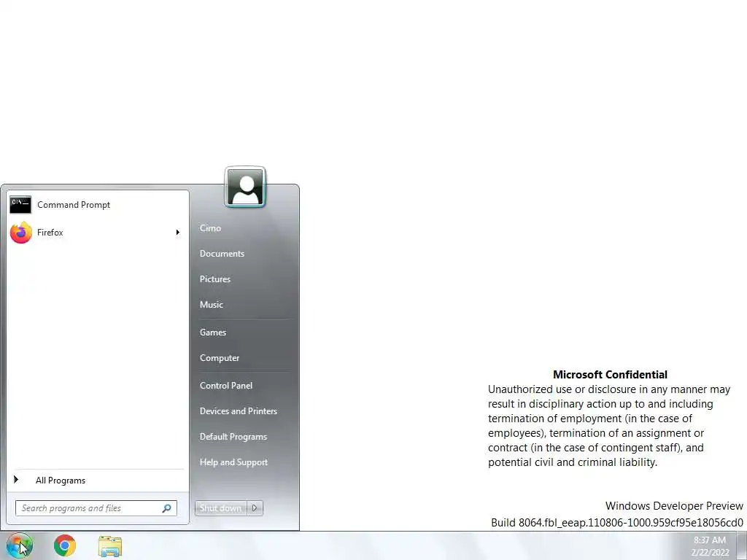Open shut down options arrow
Viewport: 747px width, 560px height.
pos(255,508)
